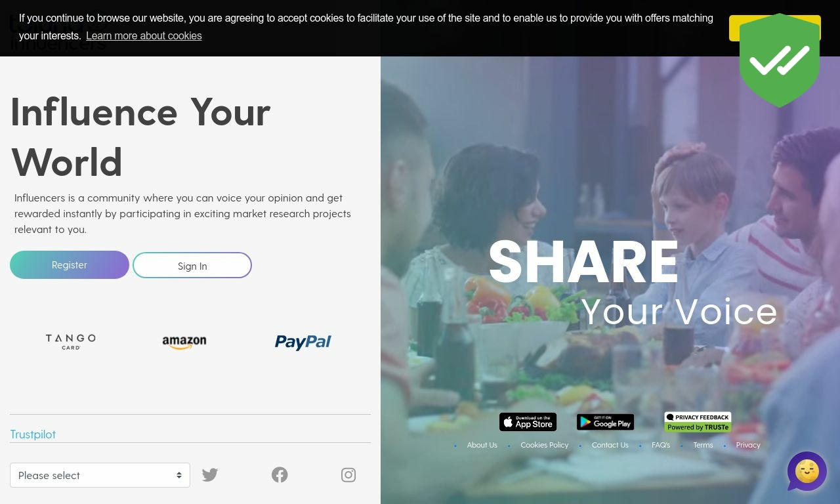Open the Contact Us footer link

click(x=610, y=445)
